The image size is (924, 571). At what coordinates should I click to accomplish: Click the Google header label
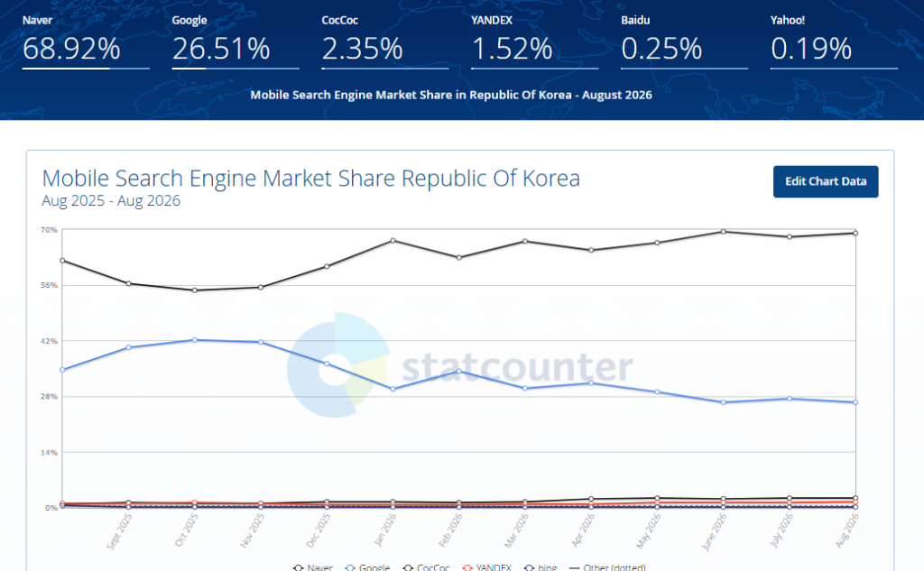[x=189, y=20]
